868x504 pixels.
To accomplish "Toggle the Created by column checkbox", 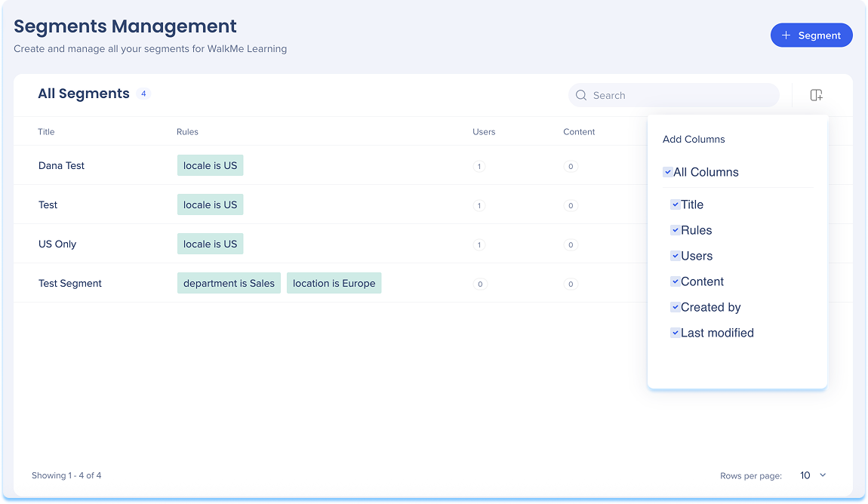I will pos(676,307).
